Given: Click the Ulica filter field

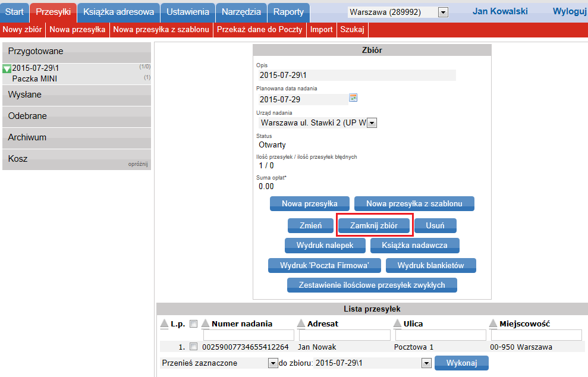Looking at the screenshot, I should 441,335.
